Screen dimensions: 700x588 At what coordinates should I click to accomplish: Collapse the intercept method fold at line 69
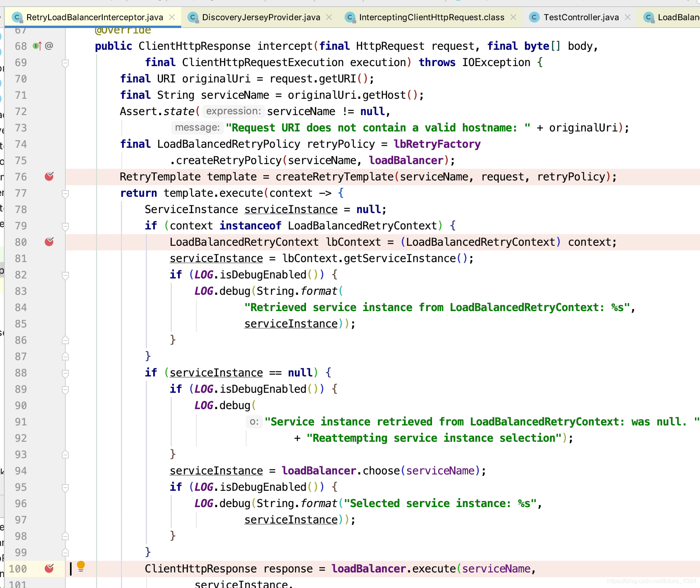(x=65, y=62)
